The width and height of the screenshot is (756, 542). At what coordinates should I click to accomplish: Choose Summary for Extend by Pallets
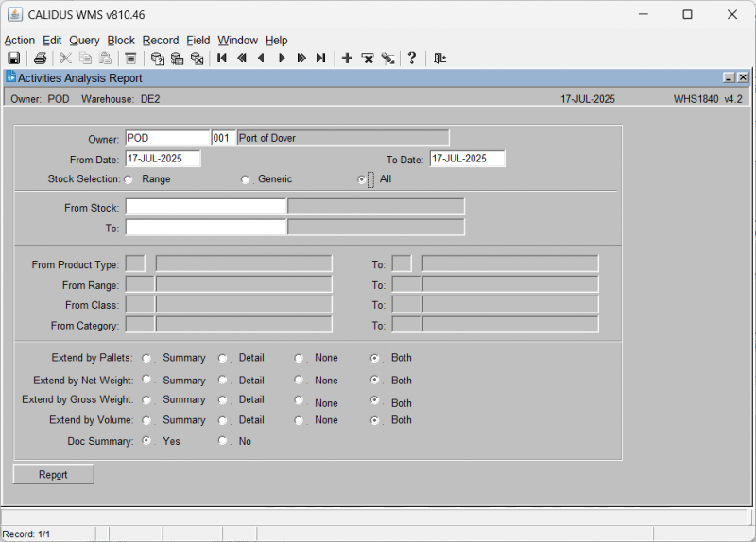tap(146, 358)
